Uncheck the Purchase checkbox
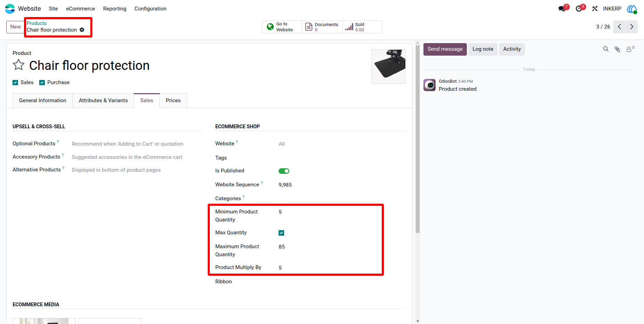 click(42, 82)
